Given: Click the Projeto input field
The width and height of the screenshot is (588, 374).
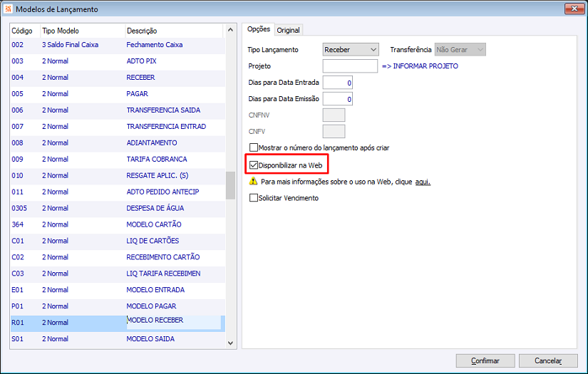Looking at the screenshot, I should [350, 66].
